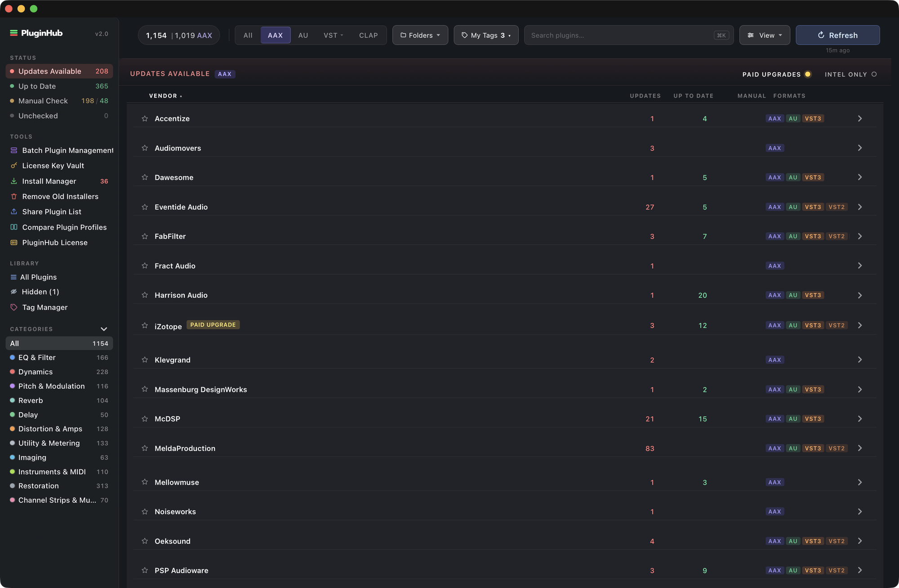Open Batch Plugin Management tool icon
Image resolution: width=899 pixels, height=588 pixels.
click(x=14, y=150)
